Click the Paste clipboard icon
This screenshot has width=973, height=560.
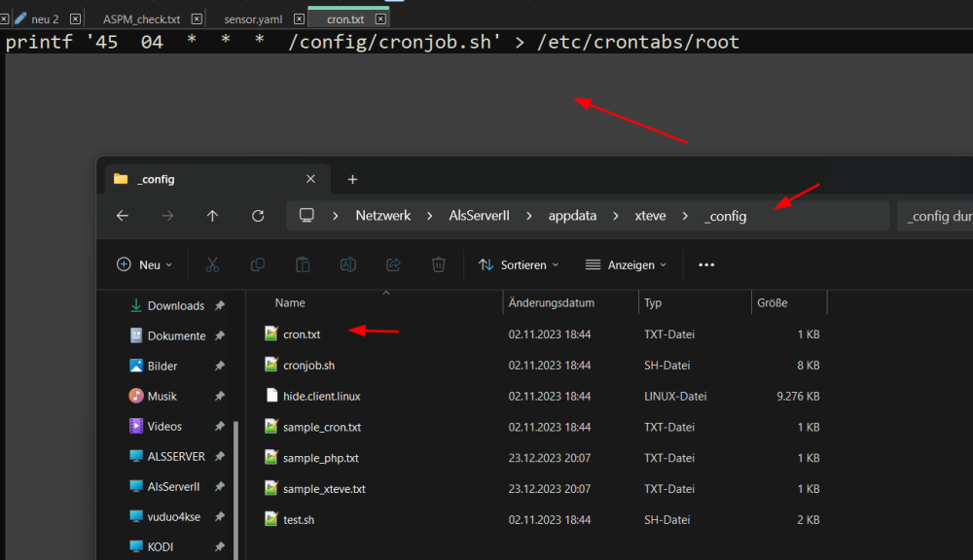coord(303,264)
